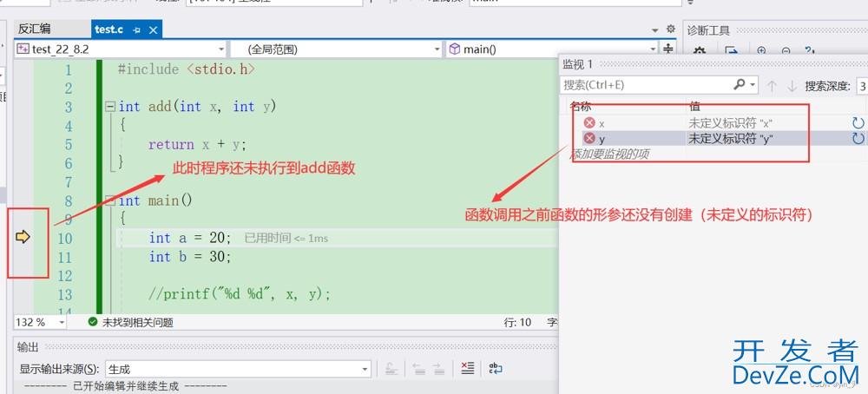Viewport: 868px width, 394px height.
Task: Click the #include <stdio.h> code line
Action: point(187,69)
